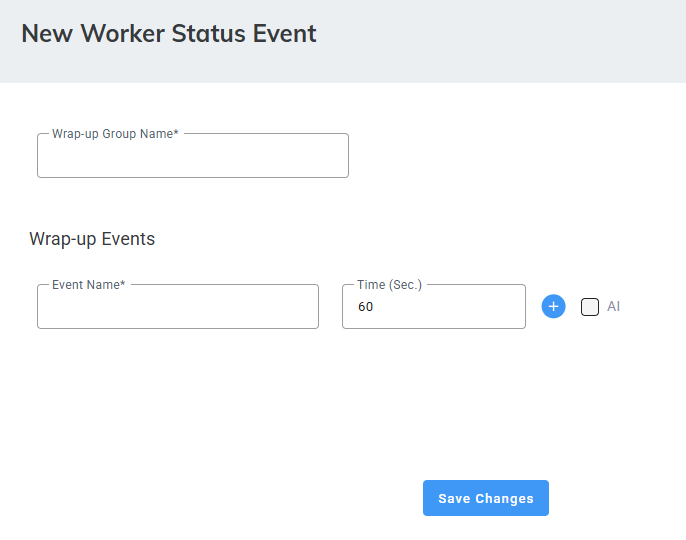
Task: Click the time seconds input box
Action: click(434, 308)
